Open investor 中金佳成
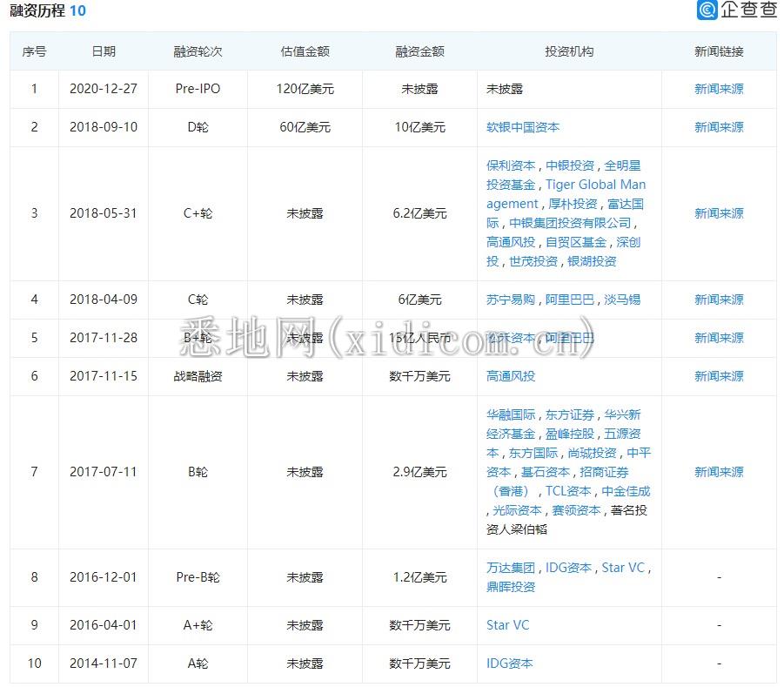Screen dimensions: 784x687 (626, 491)
